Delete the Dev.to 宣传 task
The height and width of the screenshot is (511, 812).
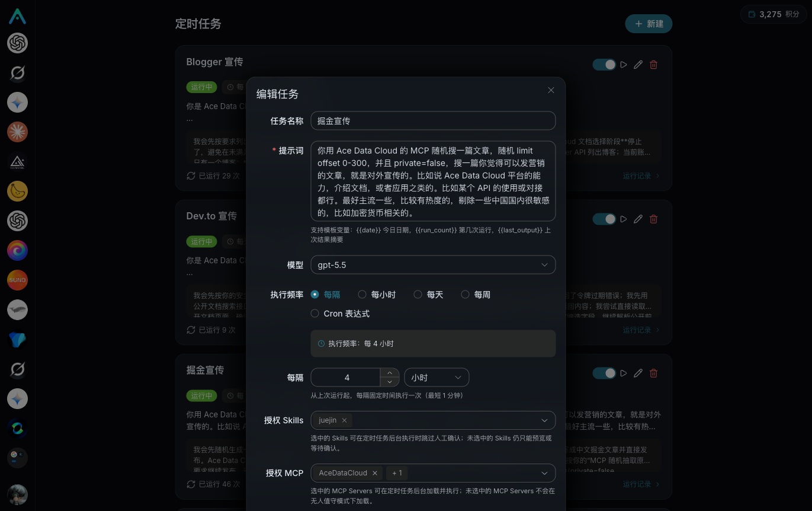[x=653, y=219]
